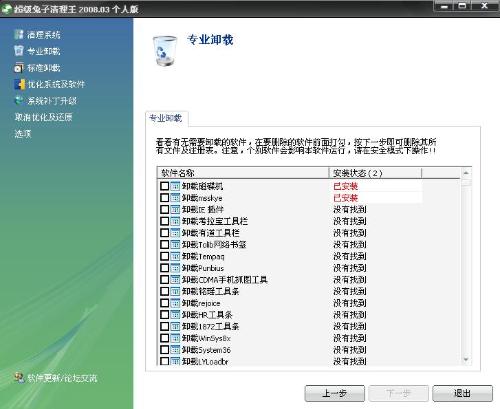Click the app icon in the title bar
Screen dimensions: 500x409
(7, 9)
